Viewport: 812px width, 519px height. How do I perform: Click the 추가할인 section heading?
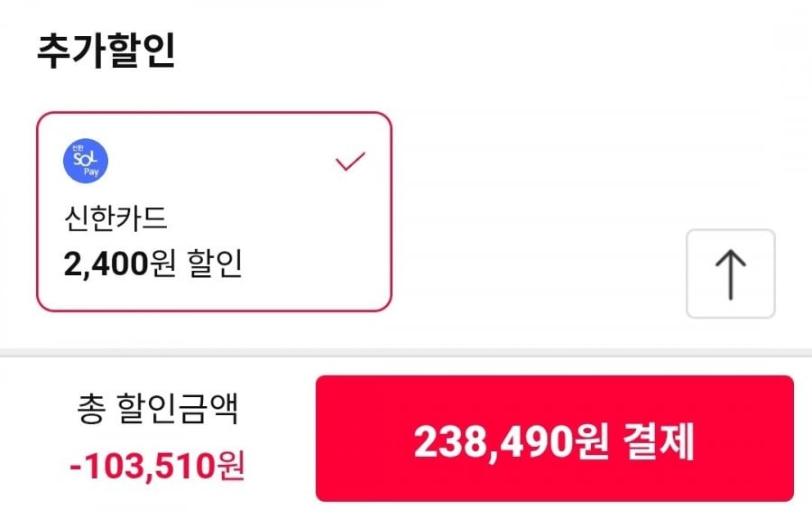point(106,51)
